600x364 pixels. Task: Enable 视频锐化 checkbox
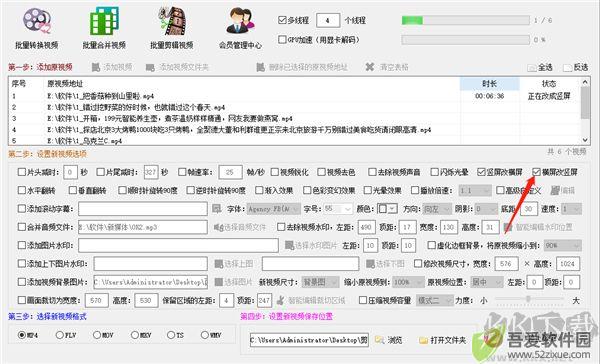tap(274, 172)
